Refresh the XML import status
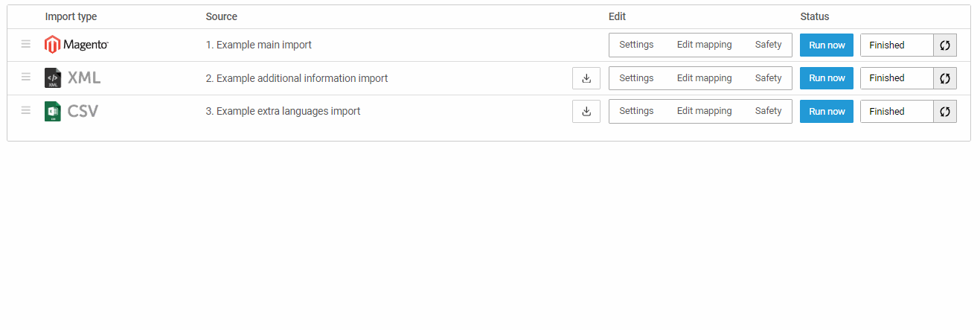The height and width of the screenshot is (330, 980). [x=945, y=78]
